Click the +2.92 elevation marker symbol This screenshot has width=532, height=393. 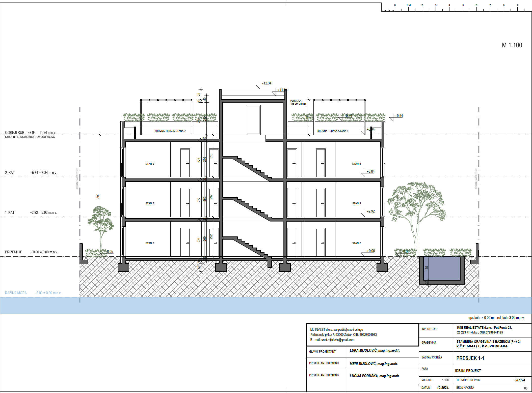click(x=363, y=214)
